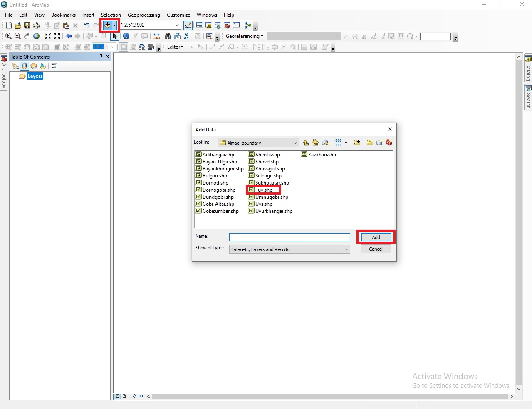Go to Home folder in Add Data
The image size is (532, 409).
point(315,143)
